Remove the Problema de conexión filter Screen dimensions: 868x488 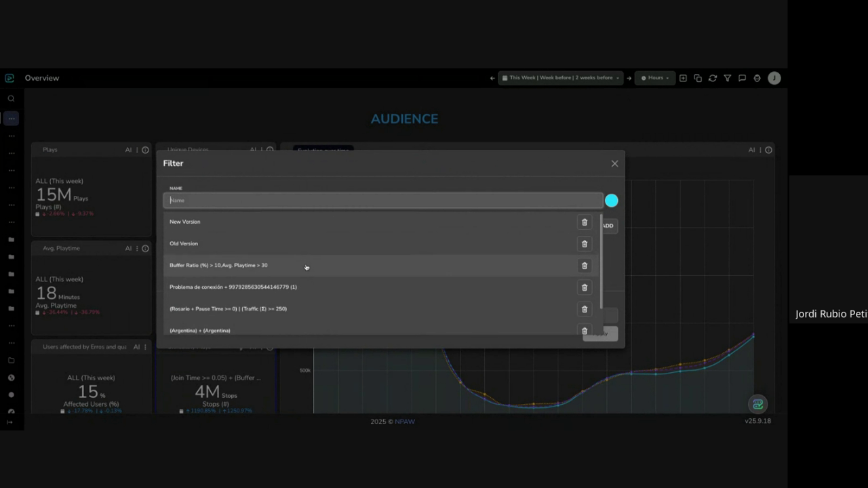(585, 287)
